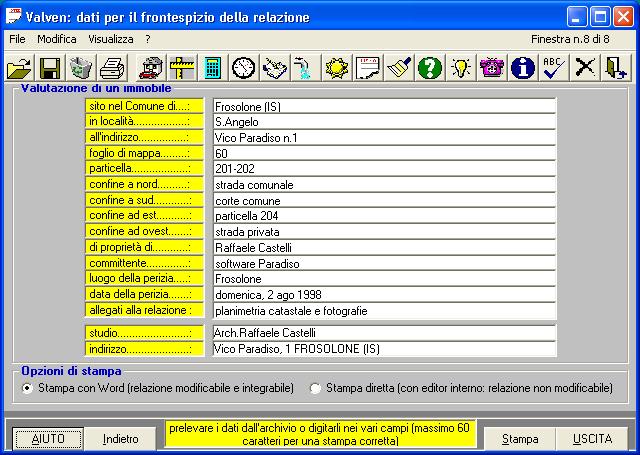Click the printer icon in toolbar
This screenshot has width=640, height=455.
(x=112, y=68)
